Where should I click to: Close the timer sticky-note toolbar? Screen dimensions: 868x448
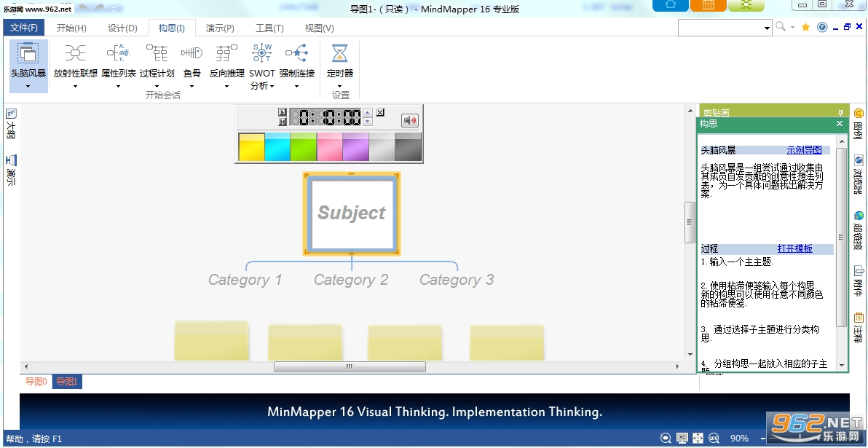380,112
